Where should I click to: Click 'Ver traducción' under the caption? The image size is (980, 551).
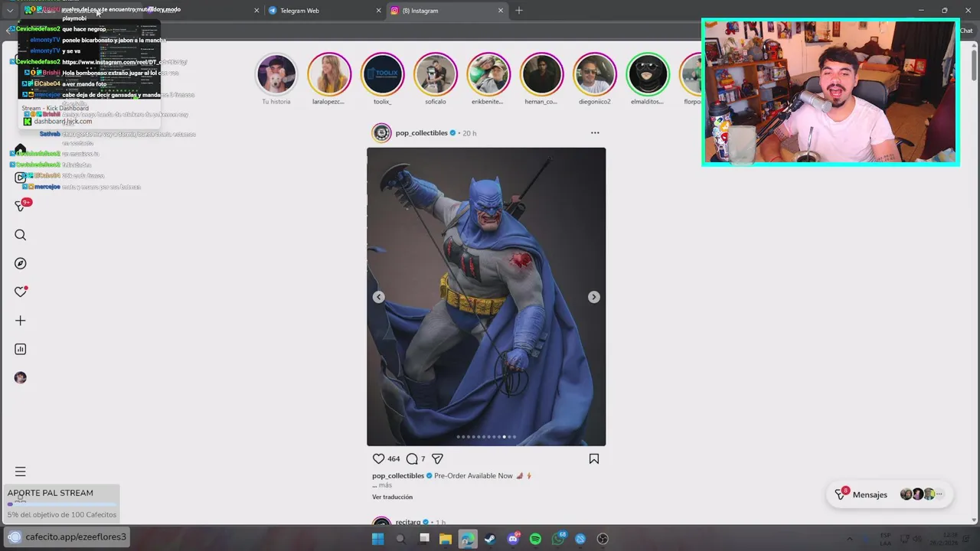[392, 497]
